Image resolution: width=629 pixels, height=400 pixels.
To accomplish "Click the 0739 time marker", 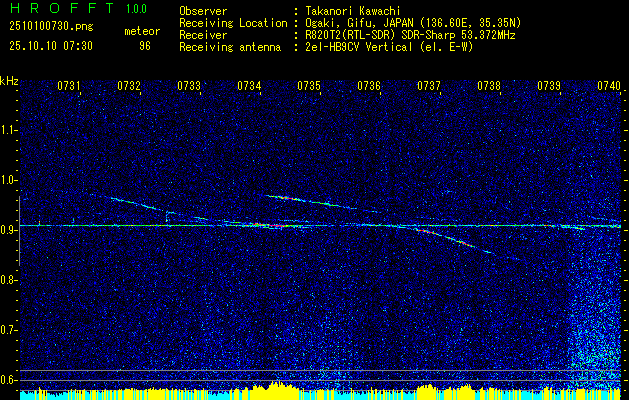I will (x=549, y=85).
